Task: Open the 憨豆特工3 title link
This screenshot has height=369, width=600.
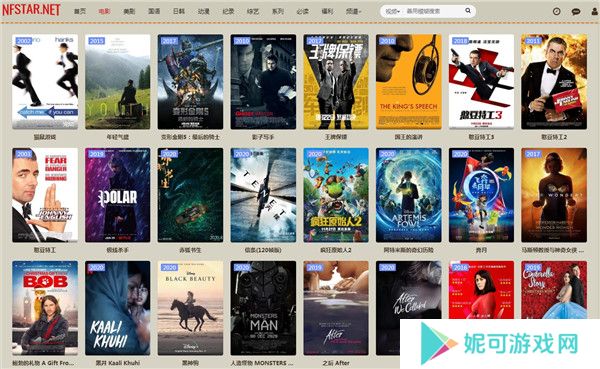Action: [x=481, y=137]
